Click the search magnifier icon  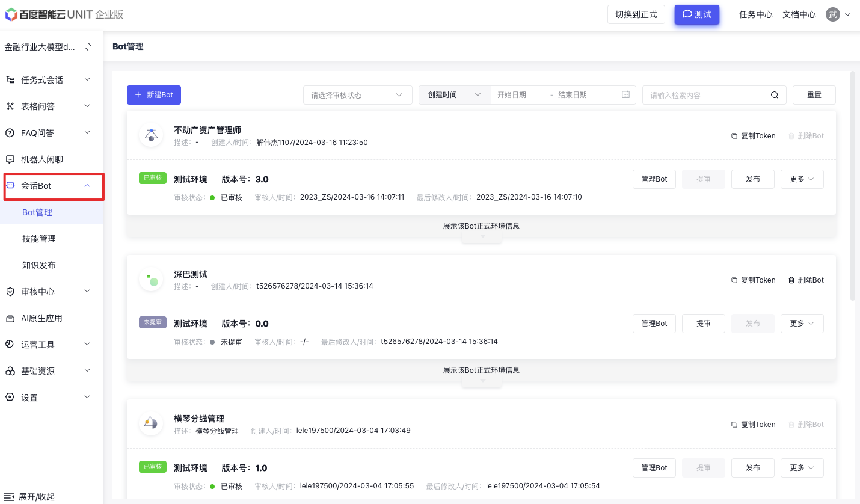[775, 95]
